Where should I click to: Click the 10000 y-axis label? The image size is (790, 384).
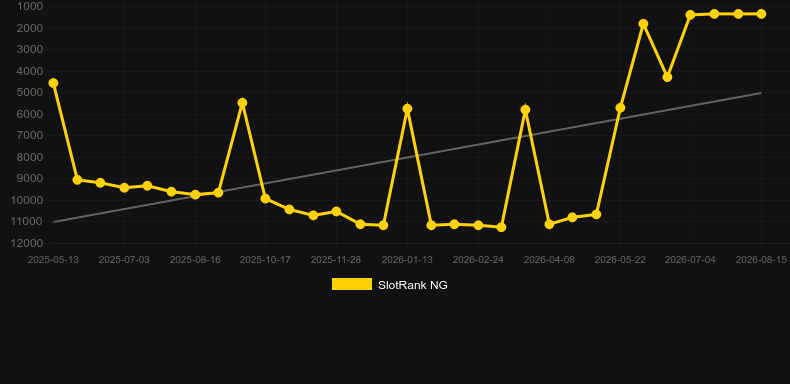[x=27, y=201]
